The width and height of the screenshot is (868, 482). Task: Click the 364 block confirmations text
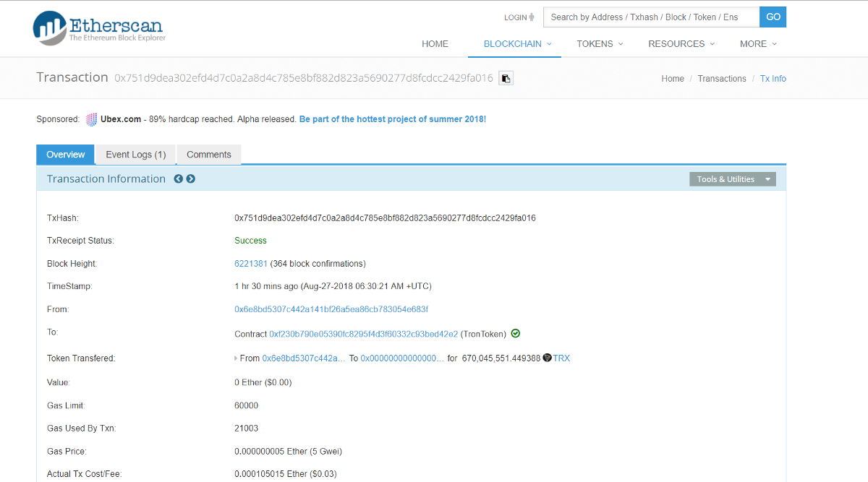(x=318, y=264)
